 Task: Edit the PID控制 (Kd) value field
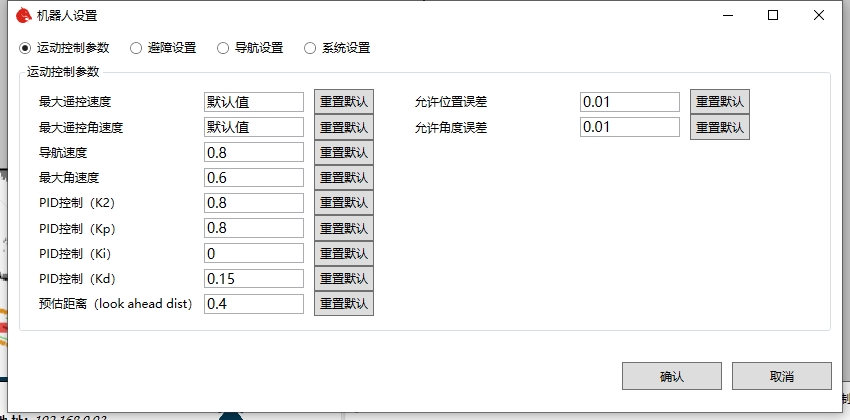click(253, 278)
